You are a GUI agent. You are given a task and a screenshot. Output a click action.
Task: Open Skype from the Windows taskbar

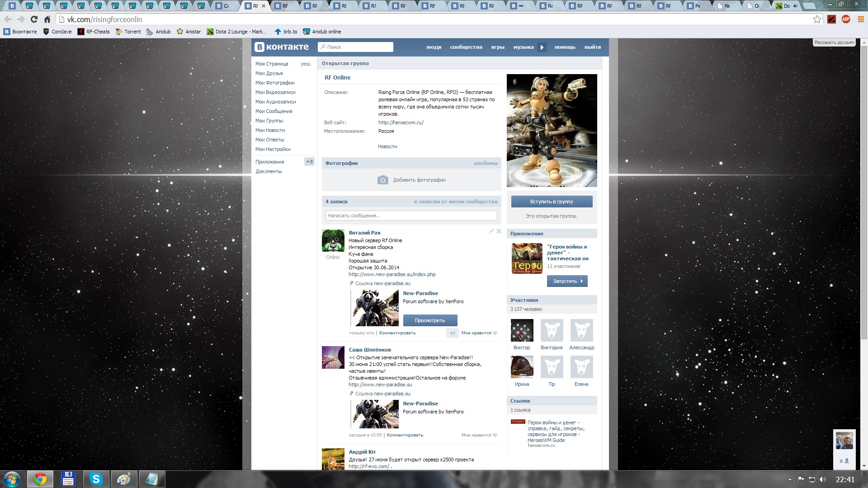[x=96, y=479]
